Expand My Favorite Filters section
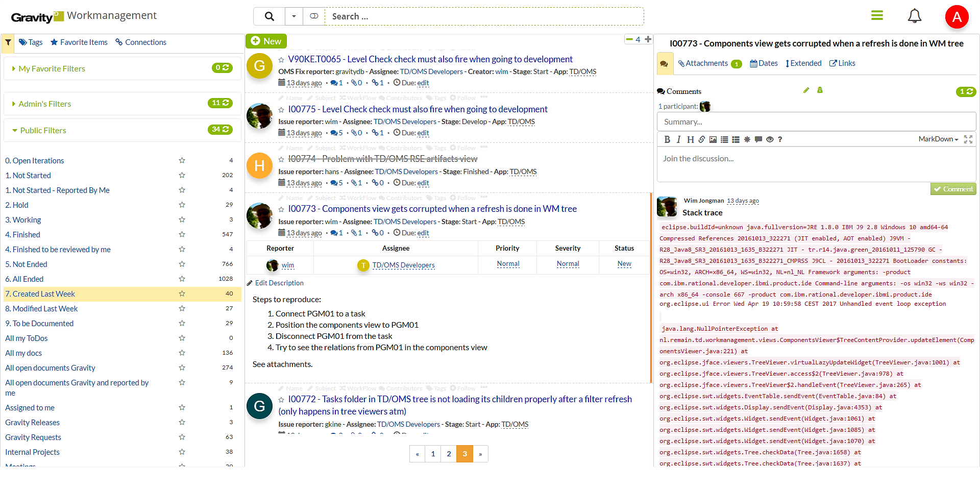 (x=52, y=69)
